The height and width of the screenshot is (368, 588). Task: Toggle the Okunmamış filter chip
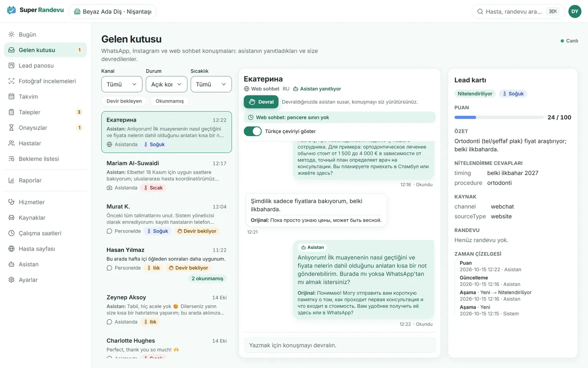click(170, 101)
